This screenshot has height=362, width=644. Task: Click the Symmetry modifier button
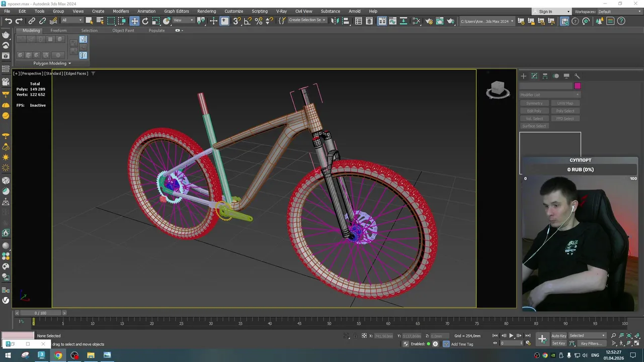[534, 103]
